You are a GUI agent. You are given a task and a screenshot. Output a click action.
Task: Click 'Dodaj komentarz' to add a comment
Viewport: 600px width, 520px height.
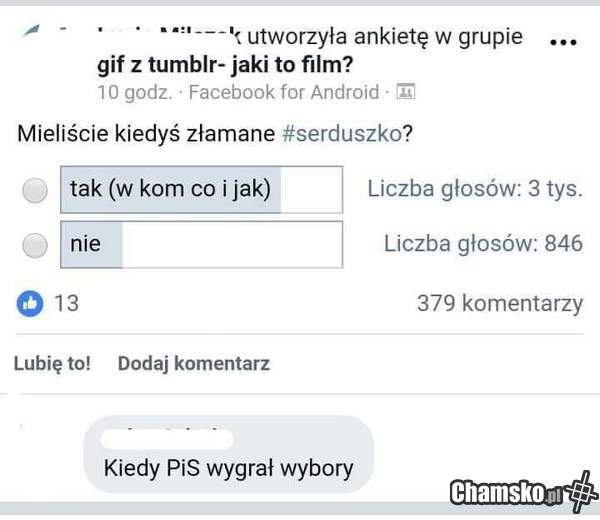tap(194, 364)
